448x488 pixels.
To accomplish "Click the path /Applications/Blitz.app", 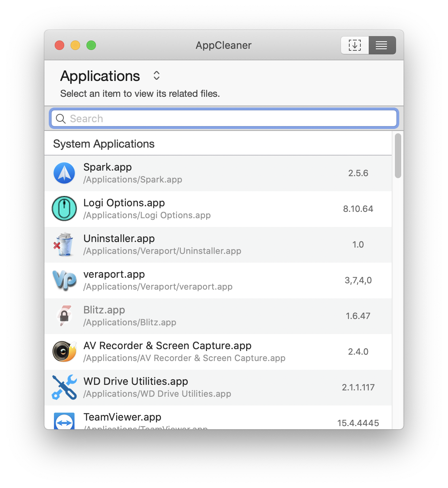I will point(130,322).
